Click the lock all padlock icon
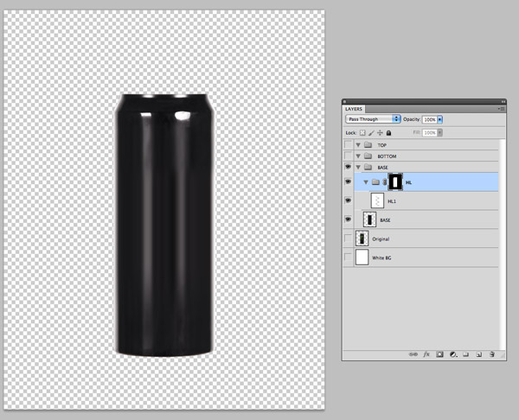 [389, 132]
